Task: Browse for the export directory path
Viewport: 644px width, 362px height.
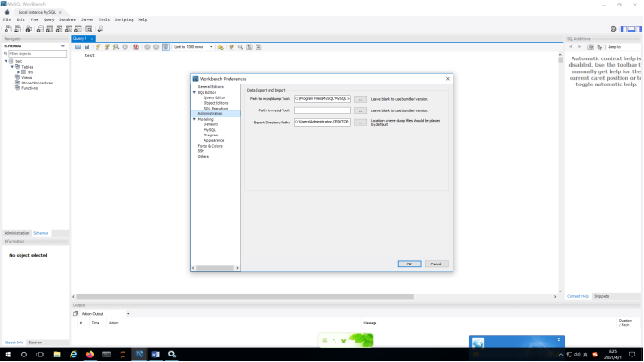Action: point(361,123)
